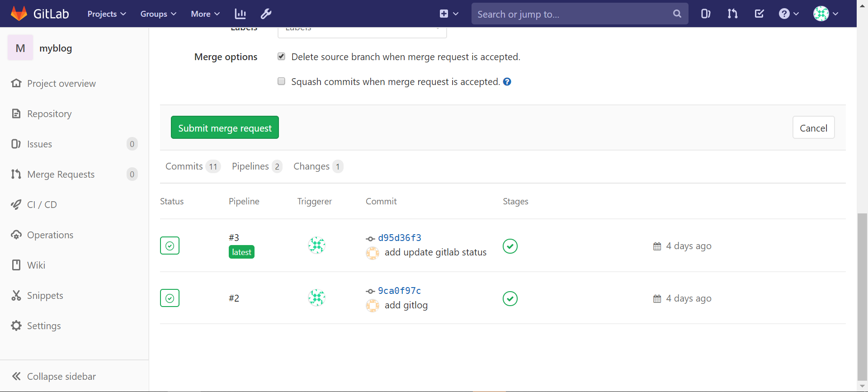Click the squash commits help question icon

tap(507, 82)
